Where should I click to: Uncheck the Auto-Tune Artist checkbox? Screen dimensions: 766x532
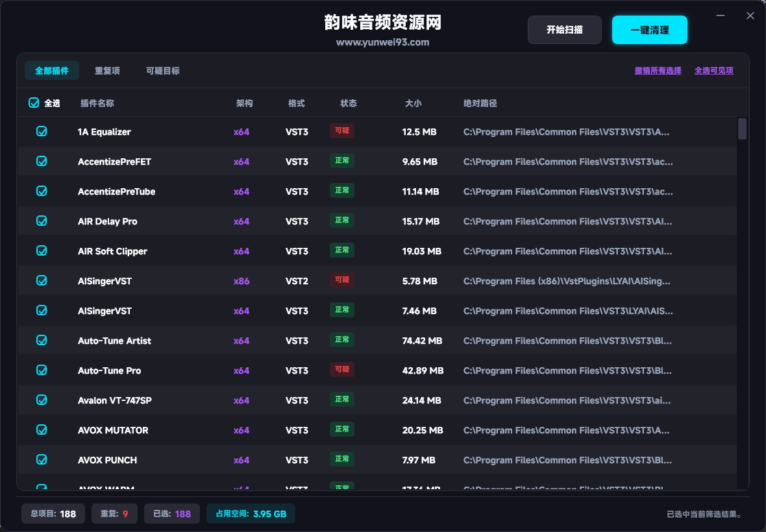[42, 340]
